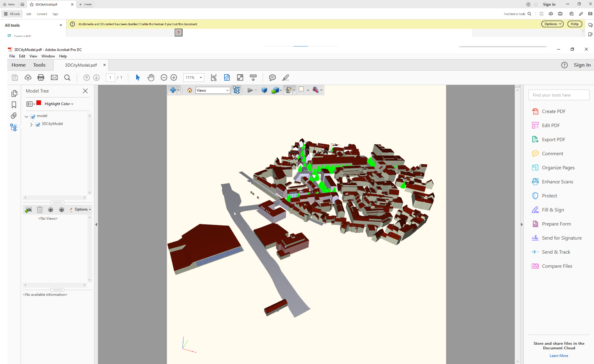Open the render mode dropdown arrow
The width and height of the screenshot is (594, 364).
pyautogui.click(x=281, y=90)
